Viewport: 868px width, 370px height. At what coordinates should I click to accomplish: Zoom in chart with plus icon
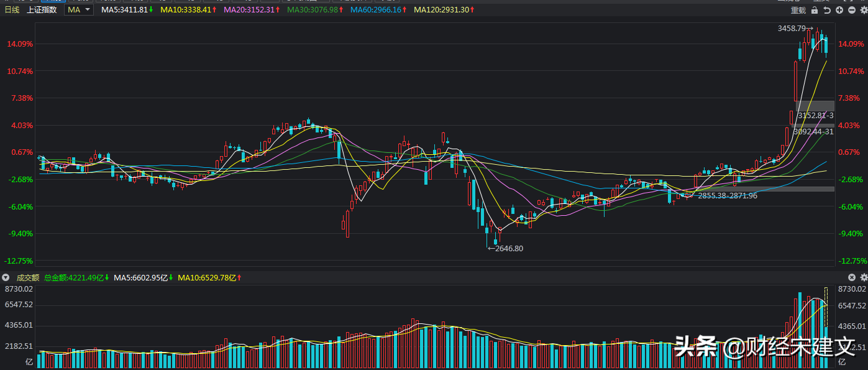point(839,10)
